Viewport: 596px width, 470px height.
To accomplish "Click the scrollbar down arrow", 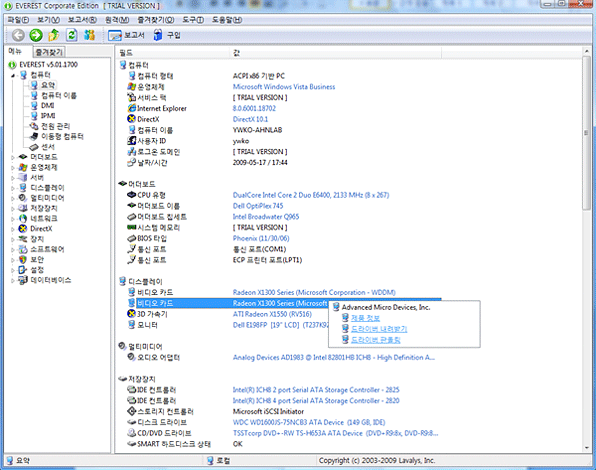I will (x=586, y=448).
